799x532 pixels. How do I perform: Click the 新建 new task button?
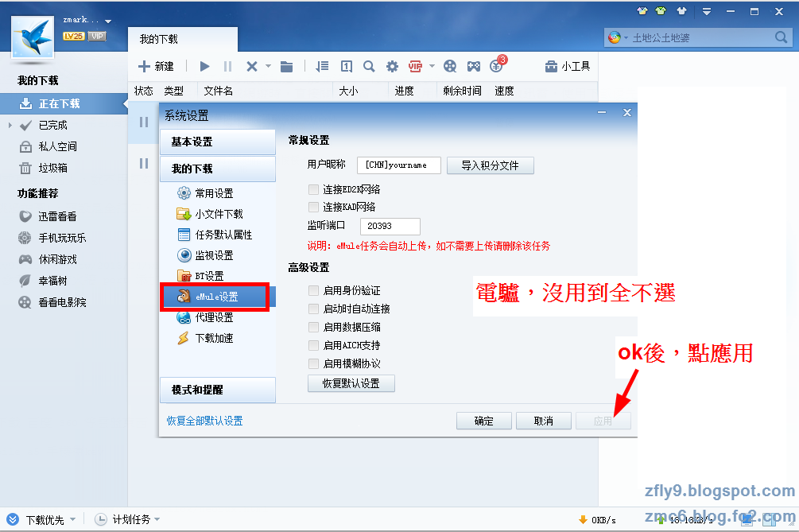156,66
